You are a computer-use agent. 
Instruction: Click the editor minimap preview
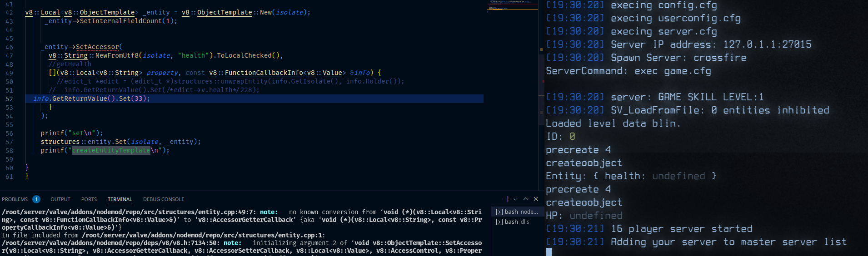[x=512, y=6]
